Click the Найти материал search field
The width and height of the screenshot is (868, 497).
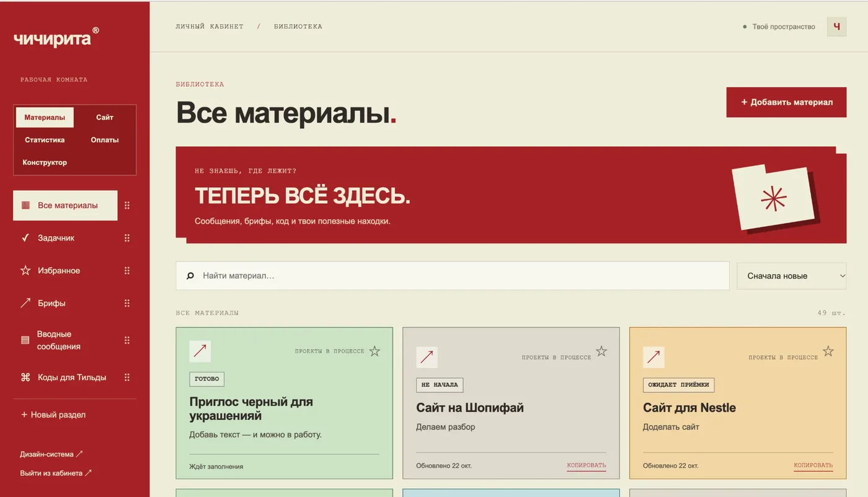coord(453,276)
